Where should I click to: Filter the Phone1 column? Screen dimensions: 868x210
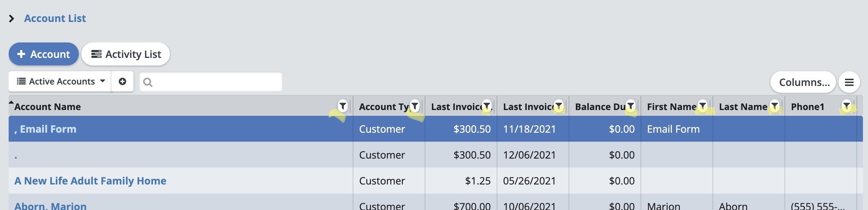(846, 105)
